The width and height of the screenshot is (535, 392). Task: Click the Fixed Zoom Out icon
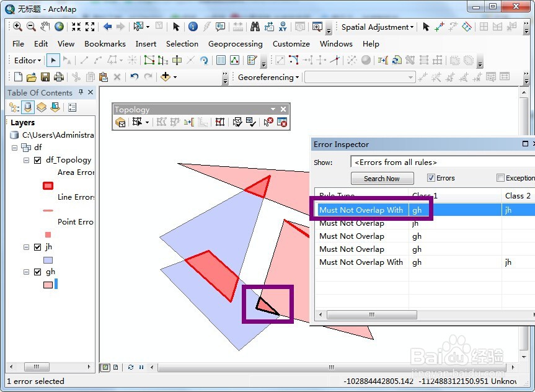coord(90,27)
